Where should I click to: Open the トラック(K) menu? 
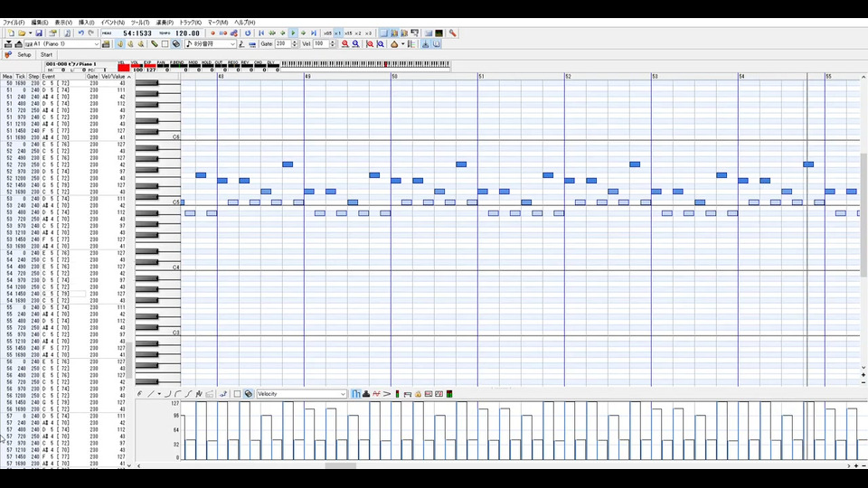click(190, 22)
